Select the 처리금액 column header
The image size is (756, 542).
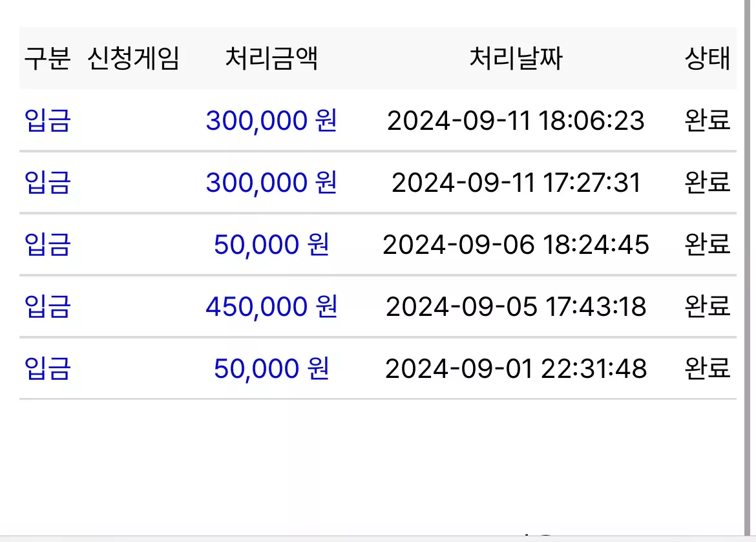point(271,59)
